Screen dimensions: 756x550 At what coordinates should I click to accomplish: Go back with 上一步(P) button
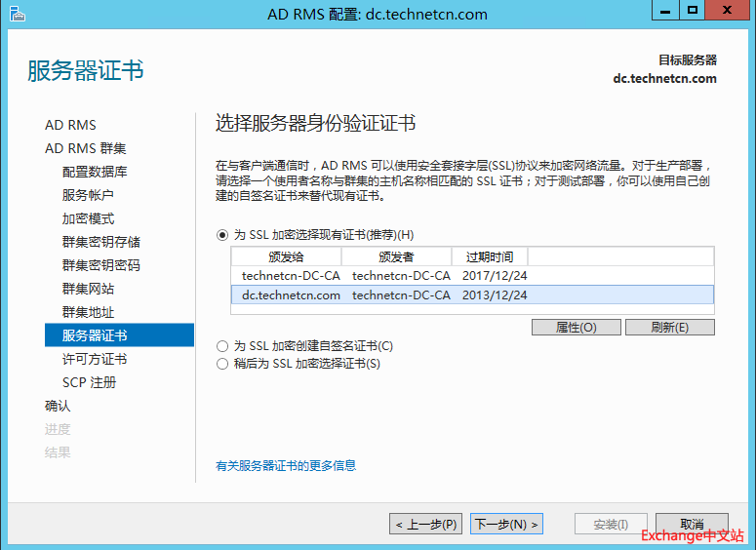[x=426, y=525]
